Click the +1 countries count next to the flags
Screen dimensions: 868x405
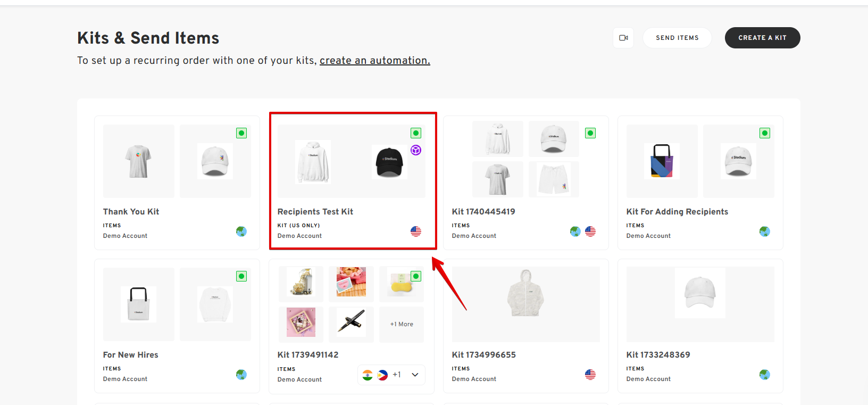397,375
